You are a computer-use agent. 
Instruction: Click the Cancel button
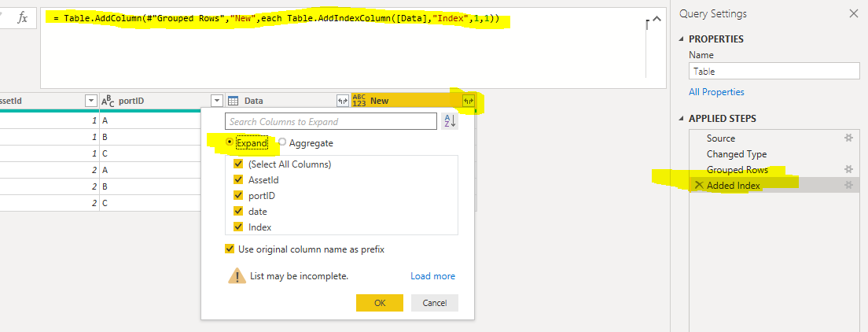[x=435, y=303]
